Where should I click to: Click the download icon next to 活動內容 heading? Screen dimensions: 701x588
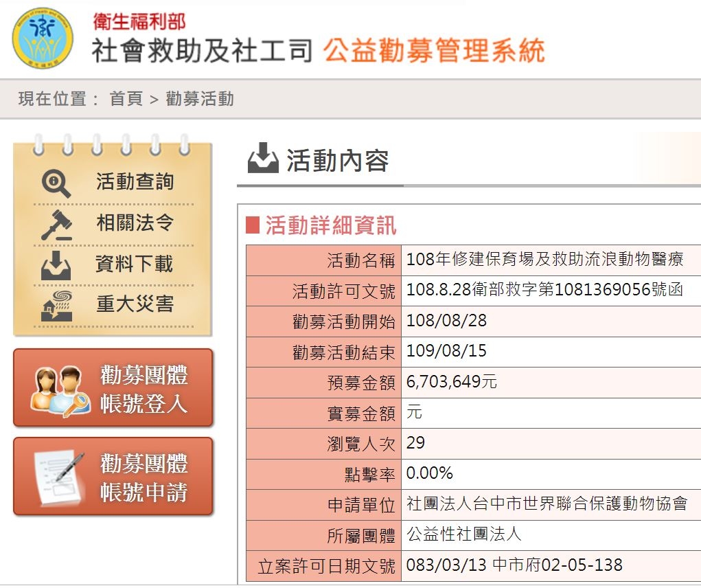click(x=264, y=158)
